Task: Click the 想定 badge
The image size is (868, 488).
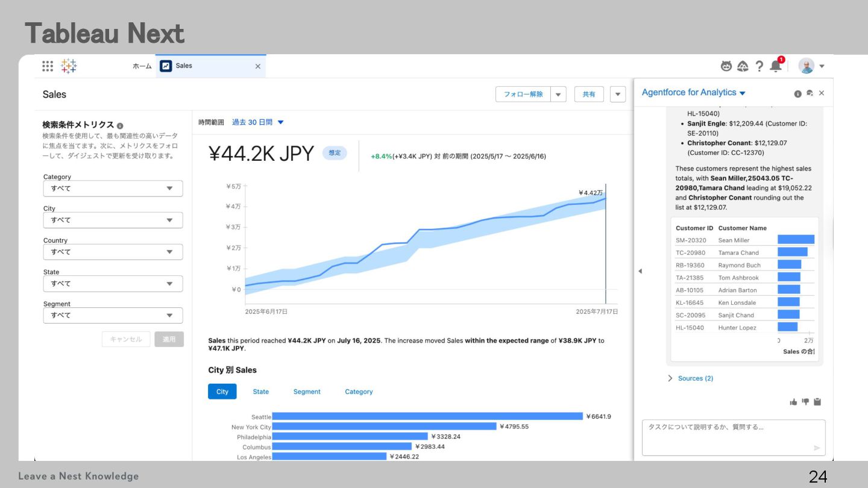Action: point(335,153)
